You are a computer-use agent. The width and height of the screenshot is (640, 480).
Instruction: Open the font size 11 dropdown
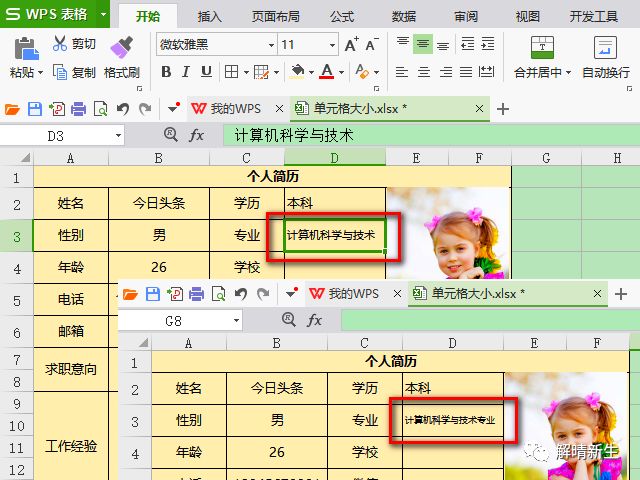tap(332, 45)
